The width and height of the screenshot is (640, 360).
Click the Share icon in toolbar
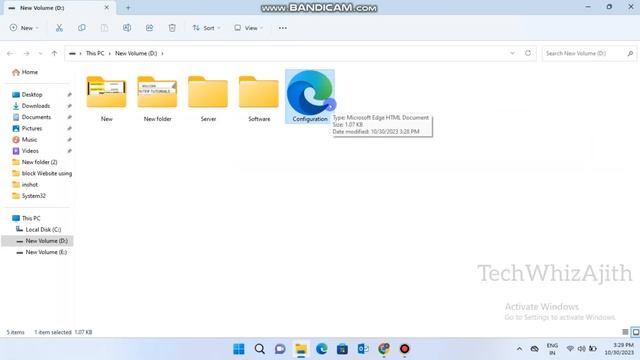(x=149, y=28)
